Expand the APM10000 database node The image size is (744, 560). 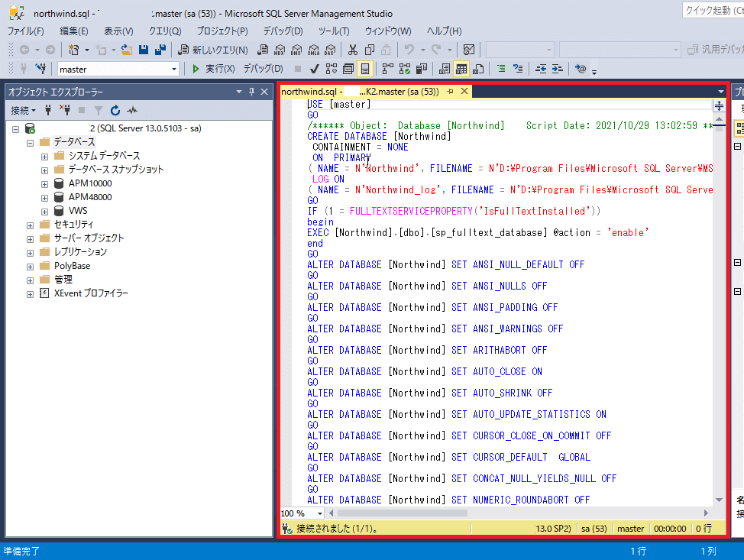(44, 183)
